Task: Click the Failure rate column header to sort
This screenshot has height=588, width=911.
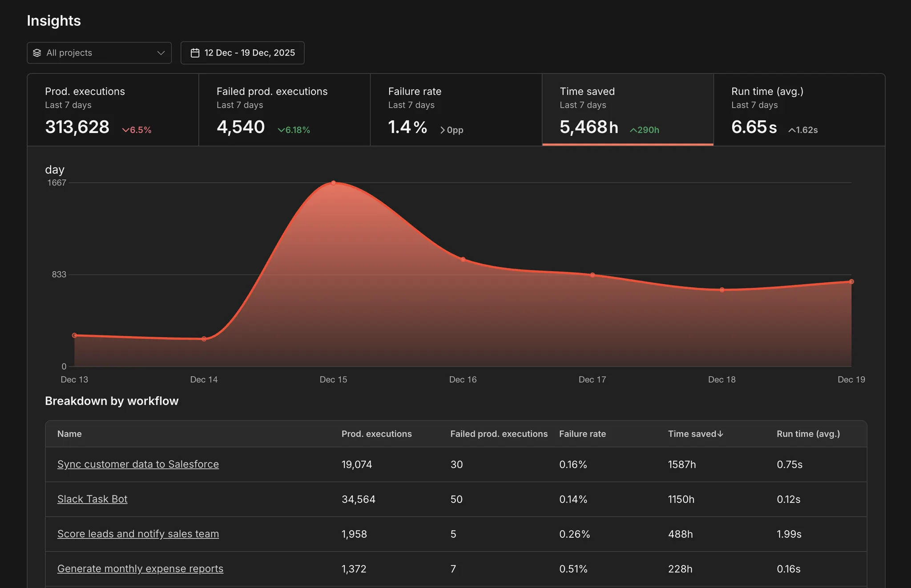Action: pos(582,434)
